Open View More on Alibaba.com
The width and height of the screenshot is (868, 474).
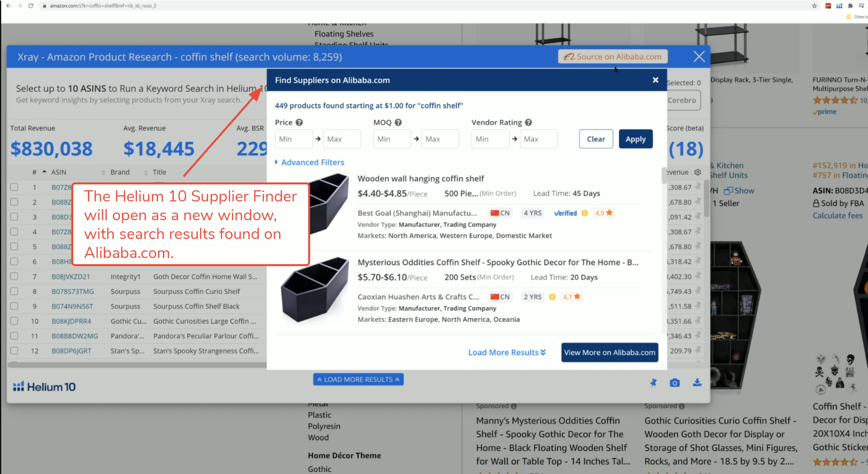609,353
